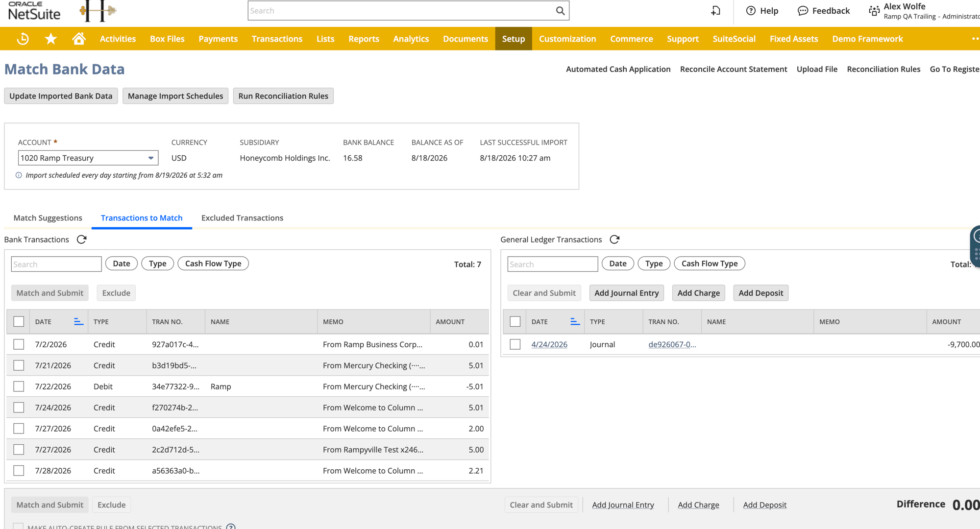Click the Honeycomb company logo

click(x=98, y=11)
